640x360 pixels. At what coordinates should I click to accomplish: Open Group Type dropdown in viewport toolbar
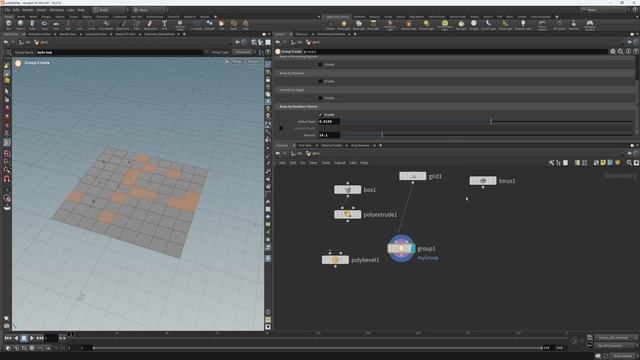(243, 52)
